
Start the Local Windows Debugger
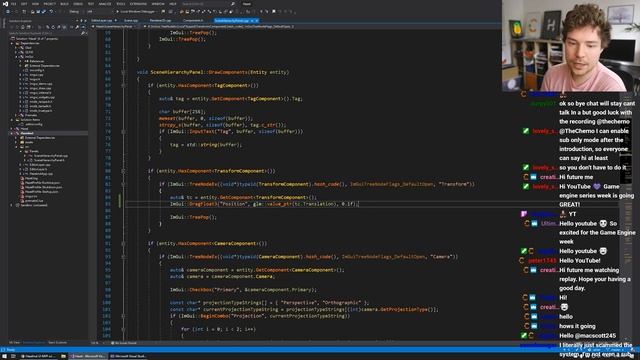click(x=136, y=11)
